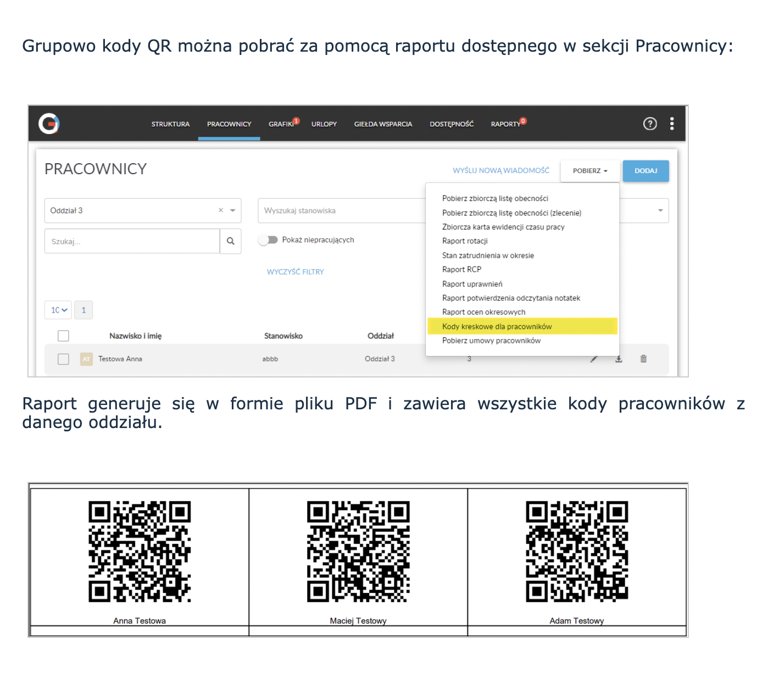This screenshot has height=700, width=768.
Task: Open the Urlopy tab
Action: point(324,124)
